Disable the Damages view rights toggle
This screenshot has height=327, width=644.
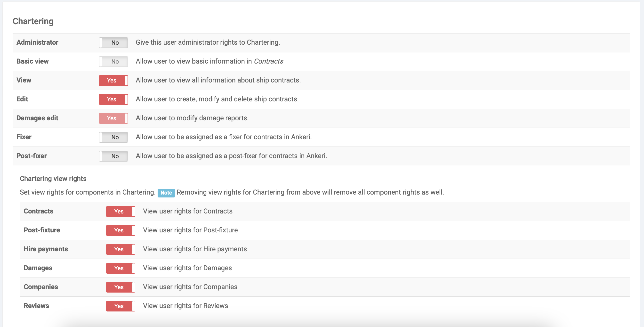[x=121, y=268]
